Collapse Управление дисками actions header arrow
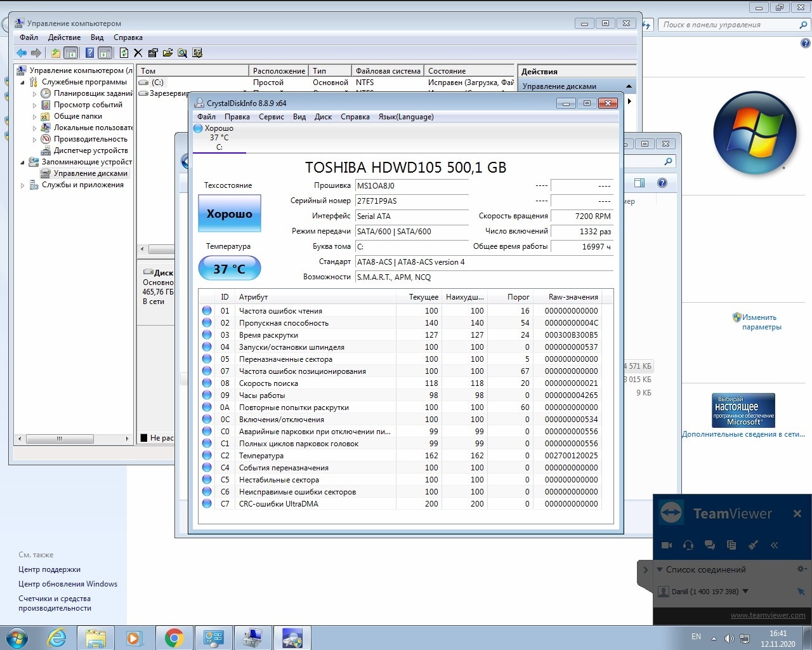Screen dimensions: 812x650 click(x=629, y=86)
